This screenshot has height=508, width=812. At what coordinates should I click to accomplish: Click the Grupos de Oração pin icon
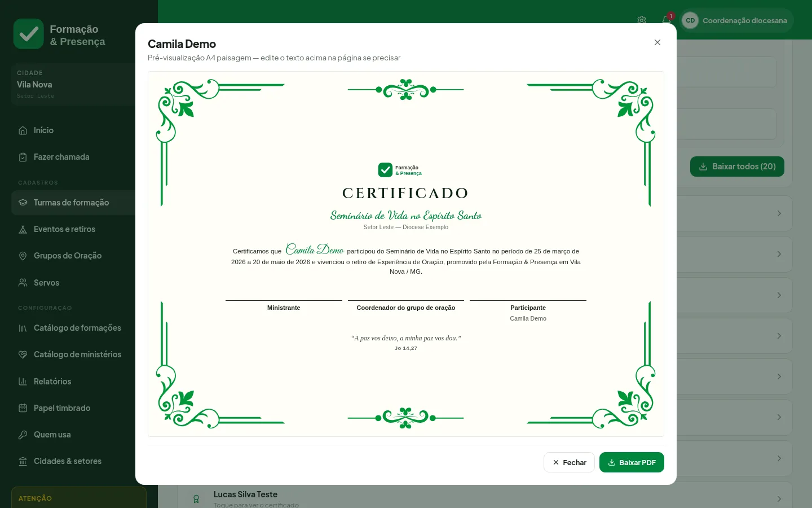point(23,256)
